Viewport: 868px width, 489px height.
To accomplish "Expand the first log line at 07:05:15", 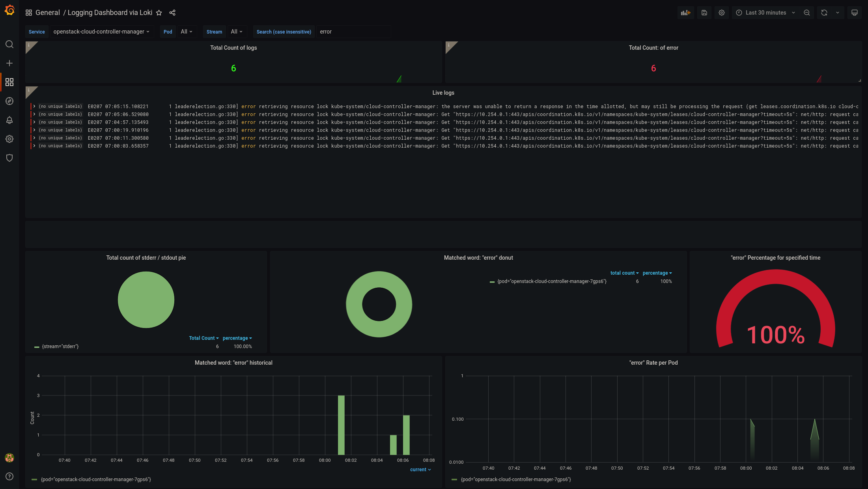I will click(34, 107).
